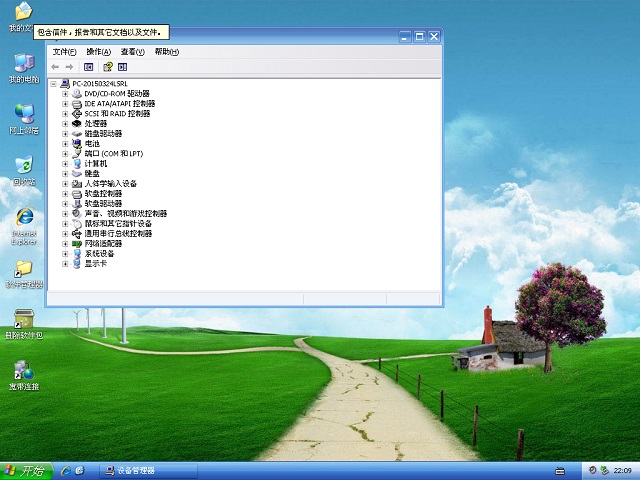Open the 查看(V) menu
The height and width of the screenshot is (480, 640).
132,52
